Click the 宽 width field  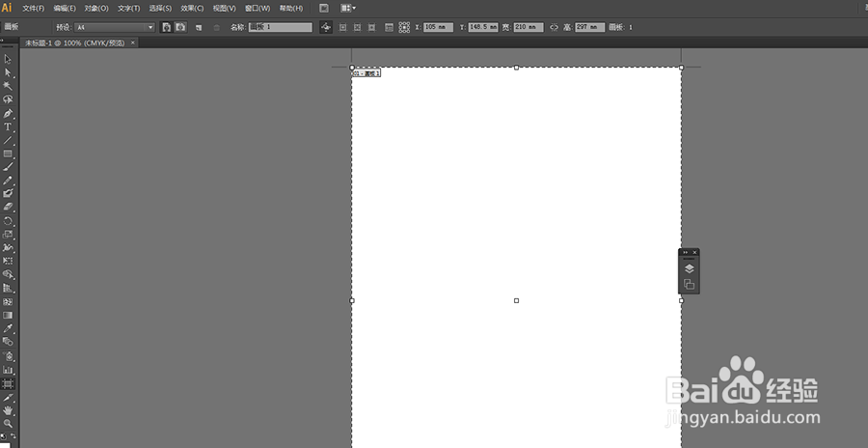point(529,27)
